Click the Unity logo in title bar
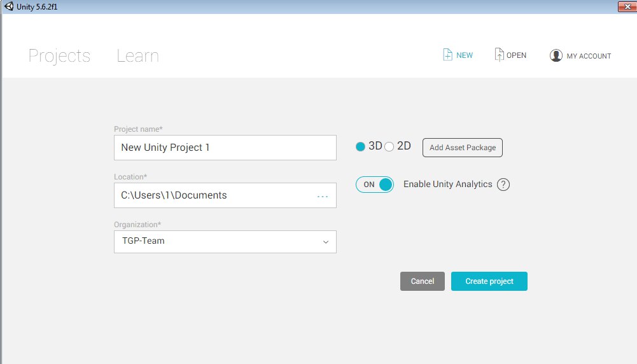 pyautogui.click(x=8, y=6)
